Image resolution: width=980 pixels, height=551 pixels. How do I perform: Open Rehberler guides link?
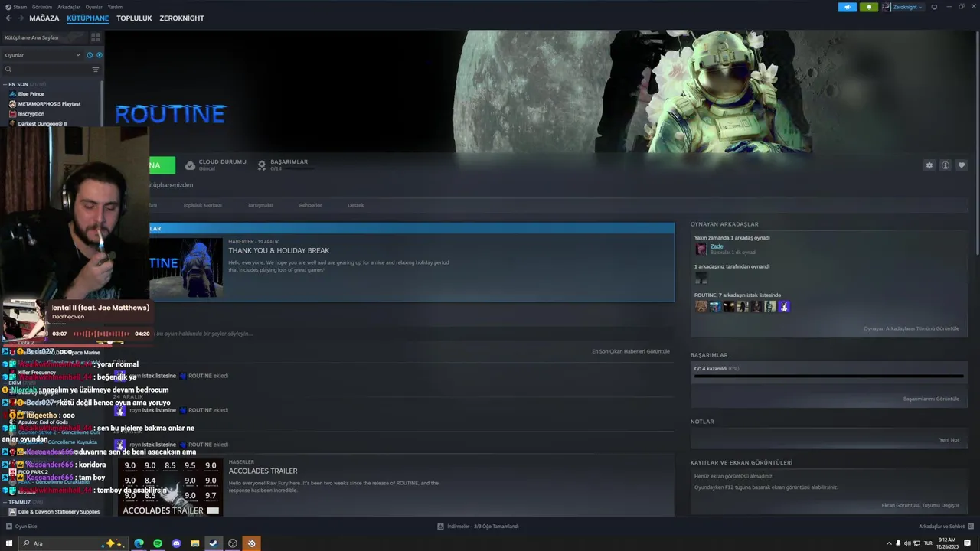[310, 205]
